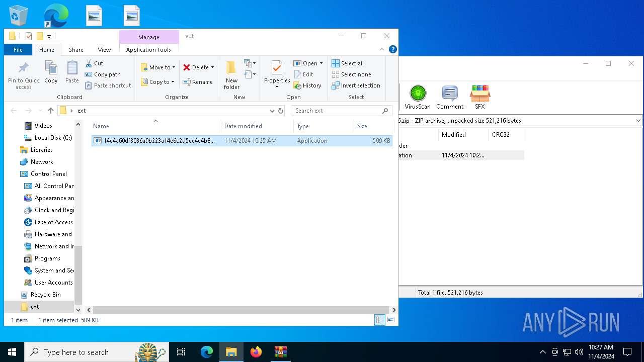Show file History

307,85
